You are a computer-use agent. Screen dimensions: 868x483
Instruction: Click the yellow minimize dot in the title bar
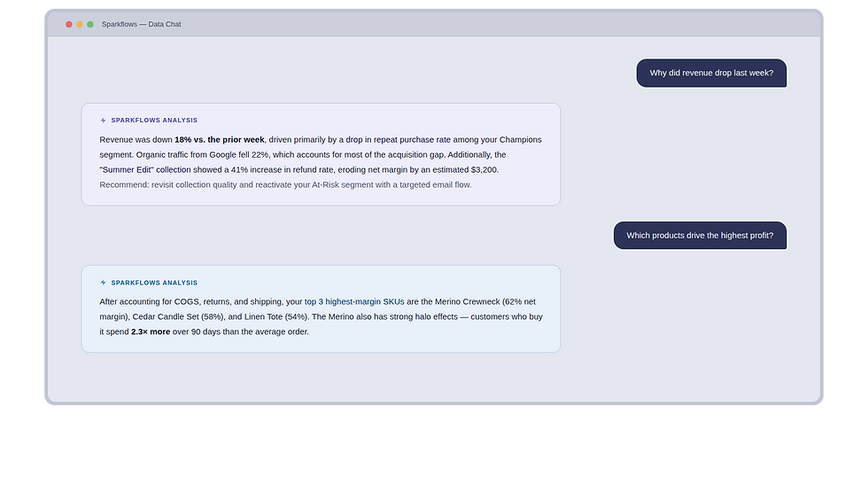pyautogui.click(x=80, y=24)
